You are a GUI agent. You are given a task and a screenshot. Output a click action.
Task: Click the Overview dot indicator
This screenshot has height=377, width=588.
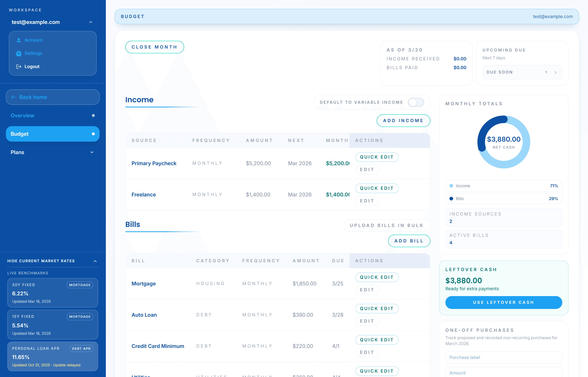click(93, 115)
